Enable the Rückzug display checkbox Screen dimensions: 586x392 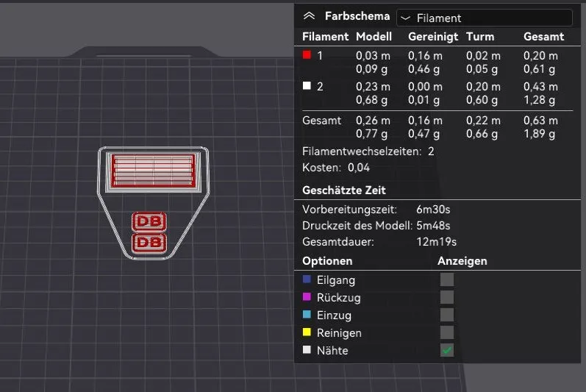tap(446, 297)
